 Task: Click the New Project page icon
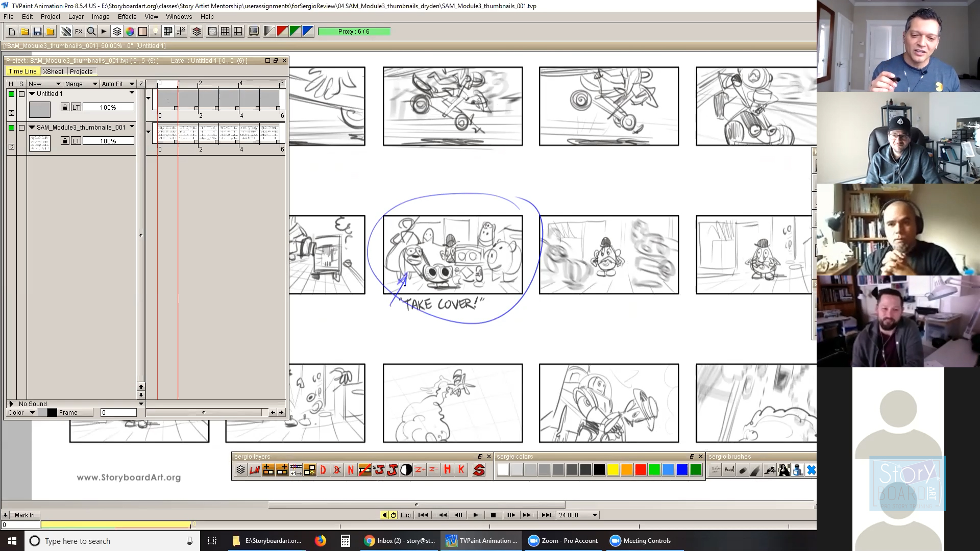click(12, 32)
